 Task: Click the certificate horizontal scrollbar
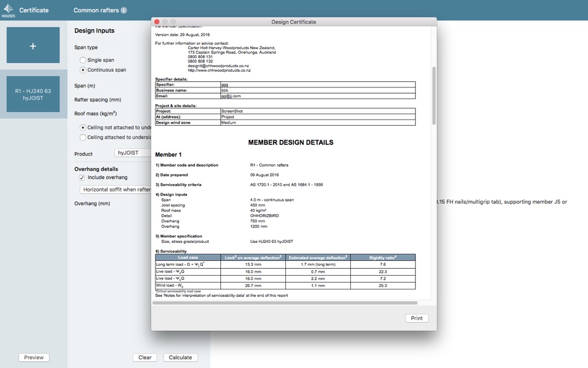(x=285, y=303)
